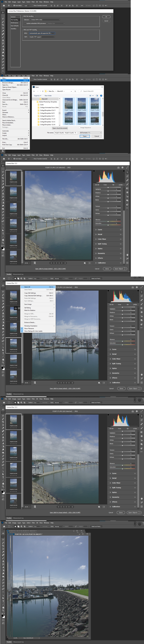This screenshot has height=644, width=144.
Task: Toggle Detail eye icon in 6/6 Selected Camera Raw
Action: (135, 478)
